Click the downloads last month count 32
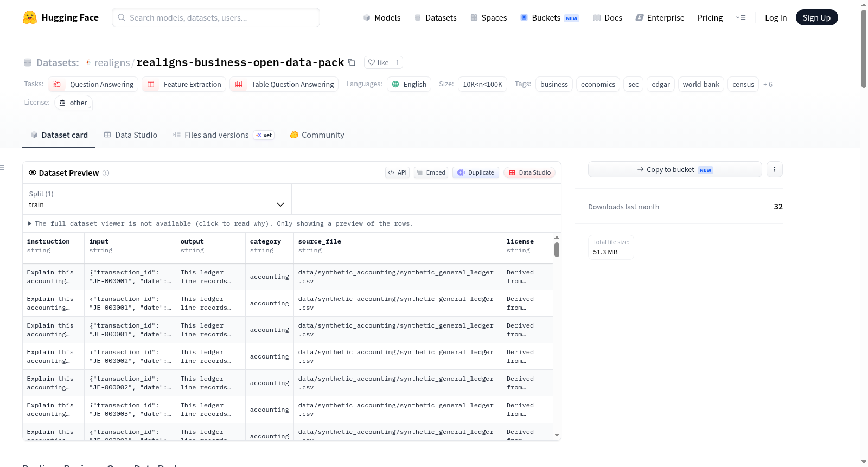This screenshot has width=868, height=467. (x=778, y=207)
